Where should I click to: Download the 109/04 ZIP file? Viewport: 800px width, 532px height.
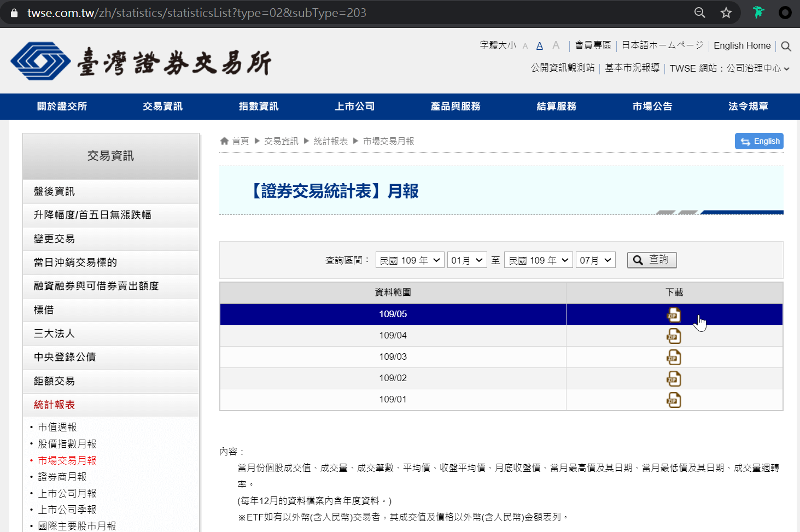pos(674,336)
